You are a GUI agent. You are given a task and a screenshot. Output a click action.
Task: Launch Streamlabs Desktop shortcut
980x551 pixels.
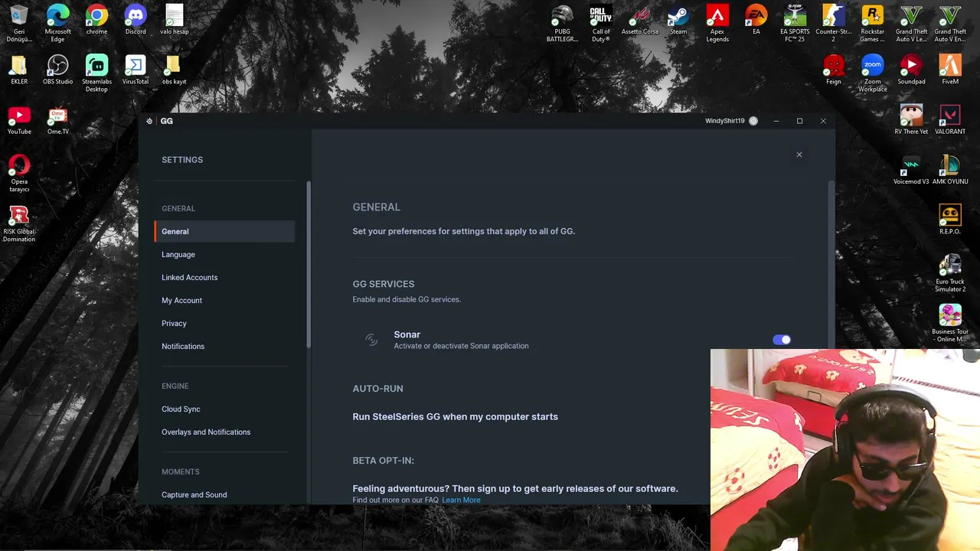[x=96, y=73]
